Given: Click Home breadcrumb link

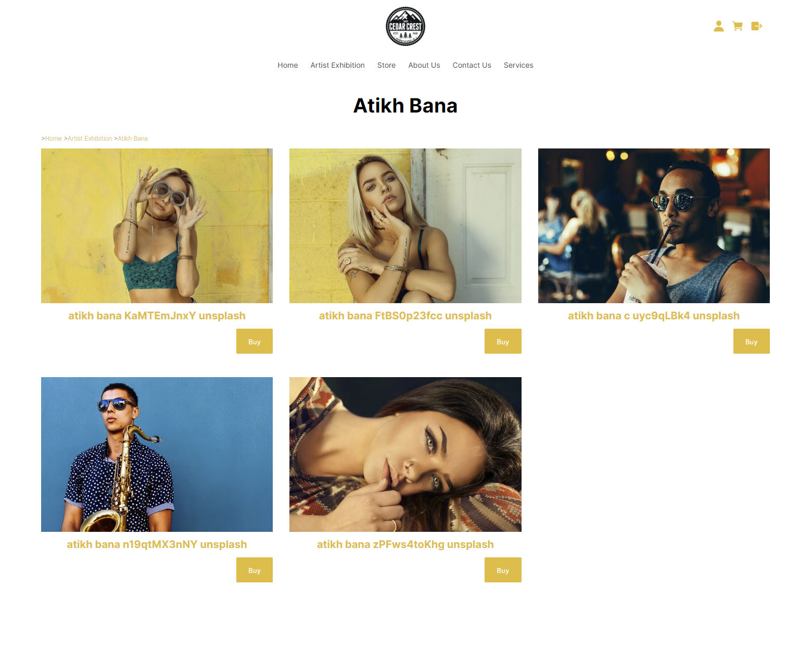Looking at the screenshot, I should click(54, 139).
